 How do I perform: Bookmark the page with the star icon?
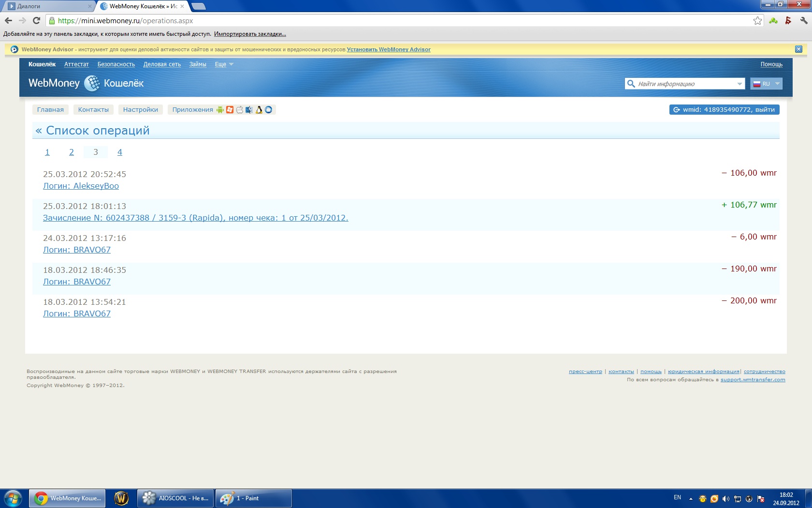pos(757,21)
